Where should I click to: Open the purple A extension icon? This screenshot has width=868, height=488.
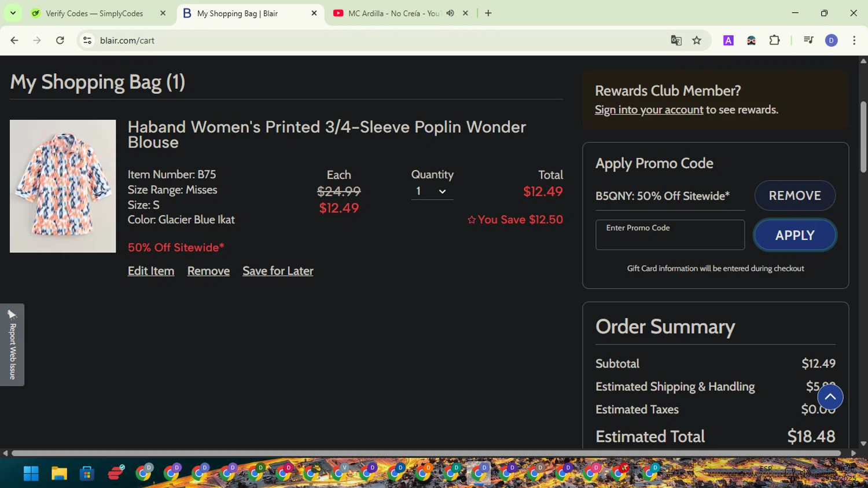click(729, 41)
